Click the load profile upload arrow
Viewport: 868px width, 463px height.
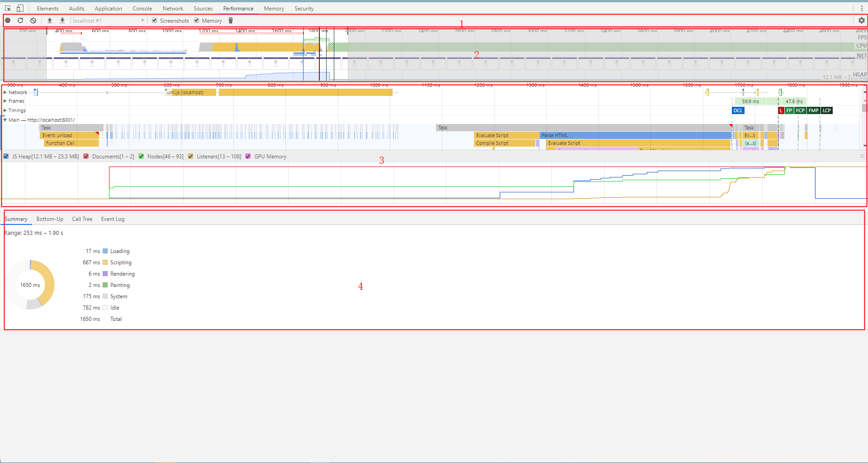(50, 20)
